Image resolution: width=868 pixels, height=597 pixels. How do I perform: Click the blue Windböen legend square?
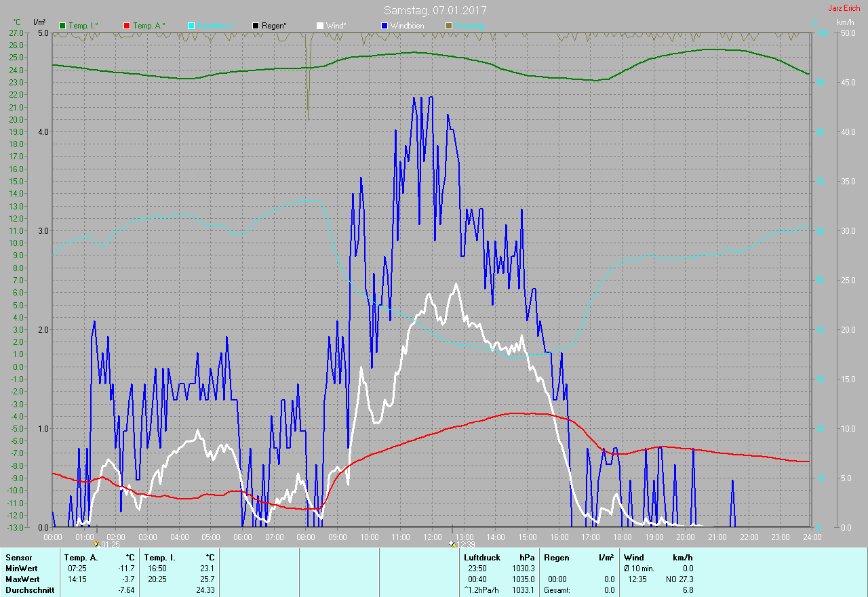pyautogui.click(x=384, y=26)
